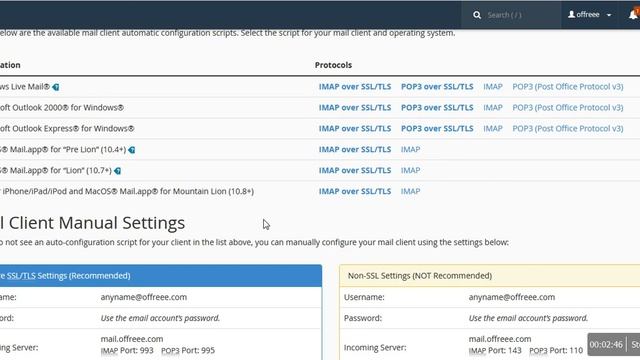Select plain IMAP for Pre Lion Mail.app
This screenshot has height=360, width=640.
[410, 149]
